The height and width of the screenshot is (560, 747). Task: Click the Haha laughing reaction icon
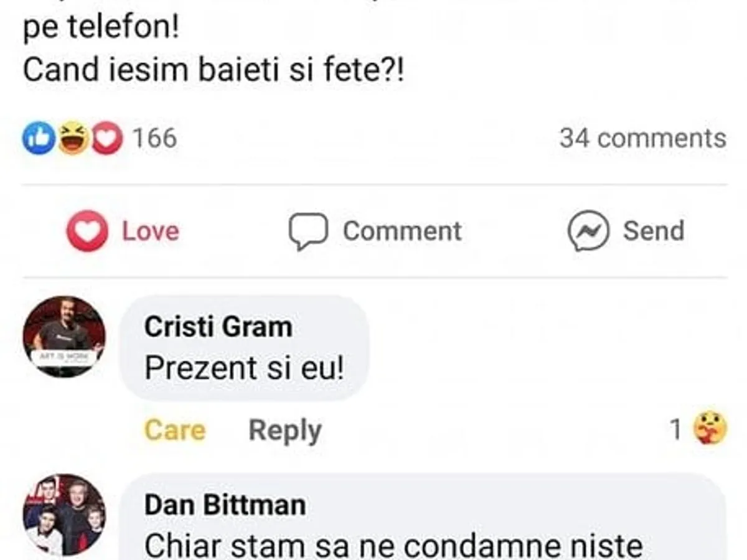click(73, 138)
